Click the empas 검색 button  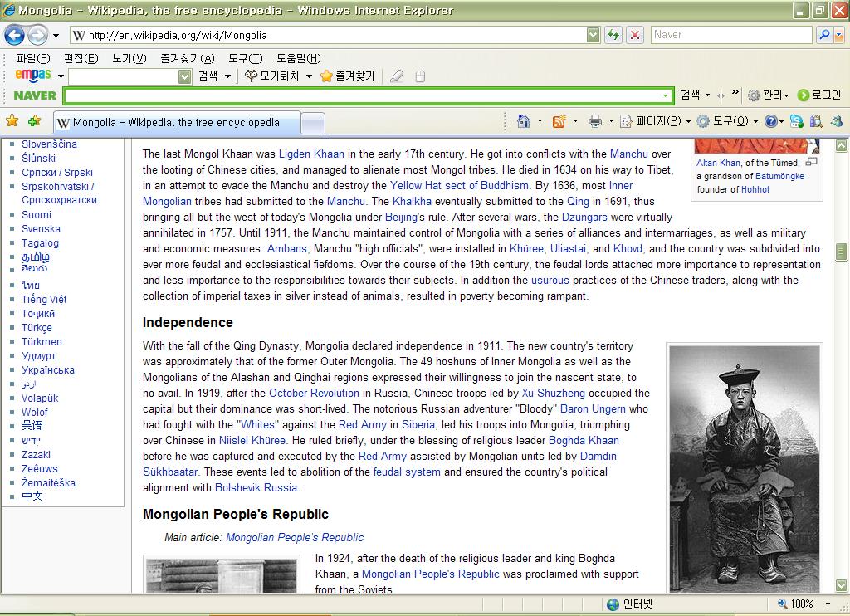pos(208,76)
